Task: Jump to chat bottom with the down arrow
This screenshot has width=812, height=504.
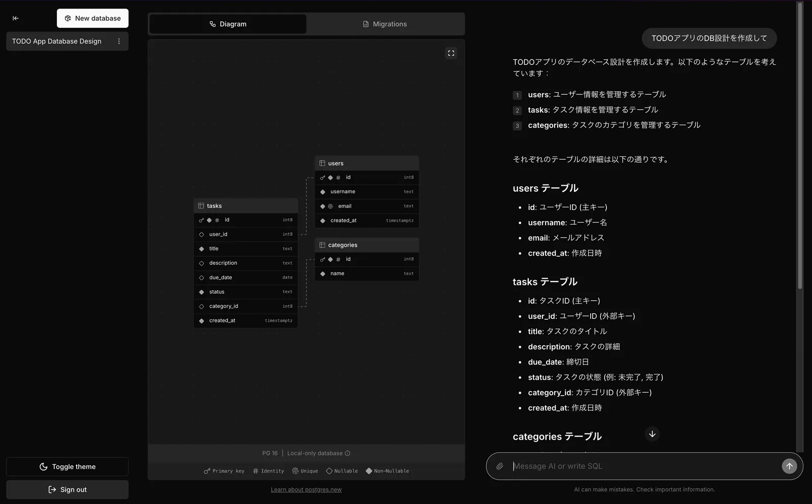Action: click(652, 434)
